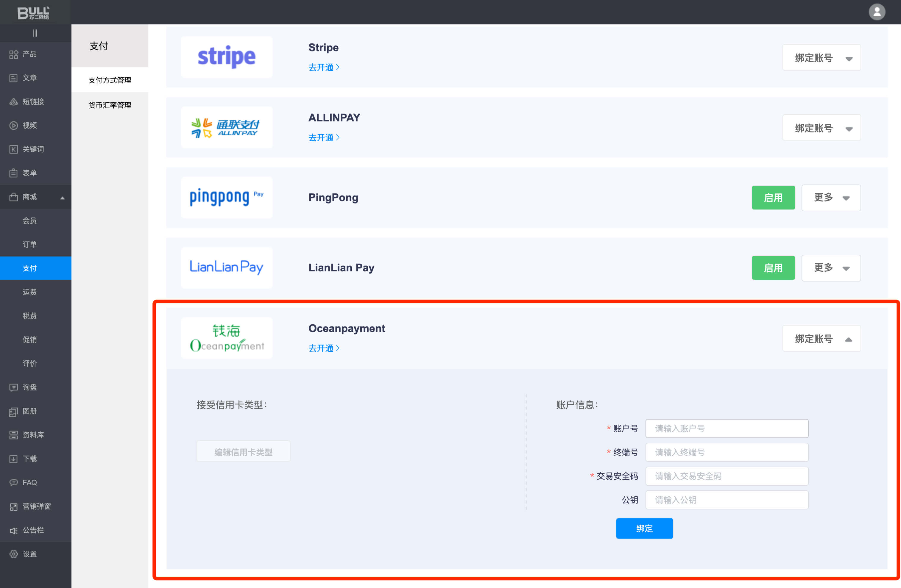The height and width of the screenshot is (588, 901).
Task: Open the 订单 menu item
Action: [x=29, y=244]
